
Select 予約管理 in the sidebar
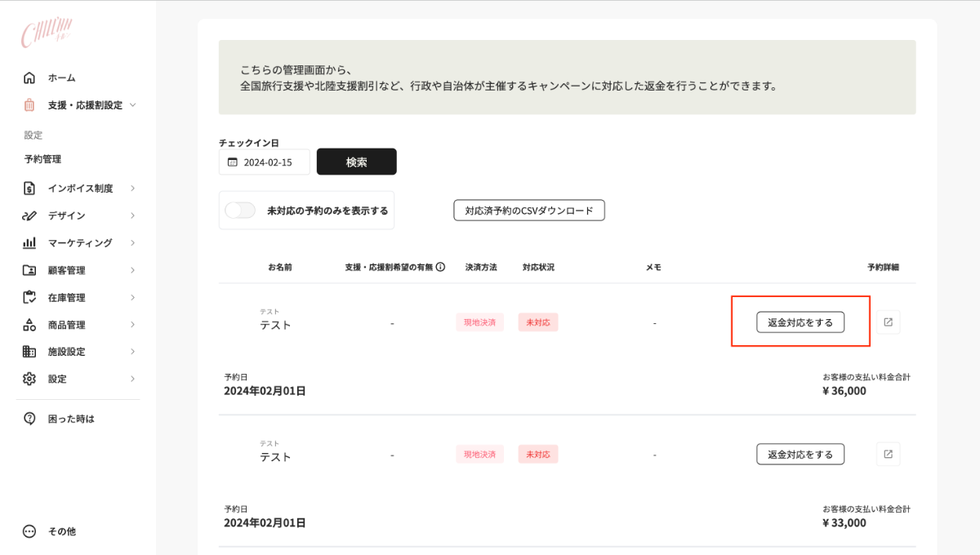click(42, 159)
